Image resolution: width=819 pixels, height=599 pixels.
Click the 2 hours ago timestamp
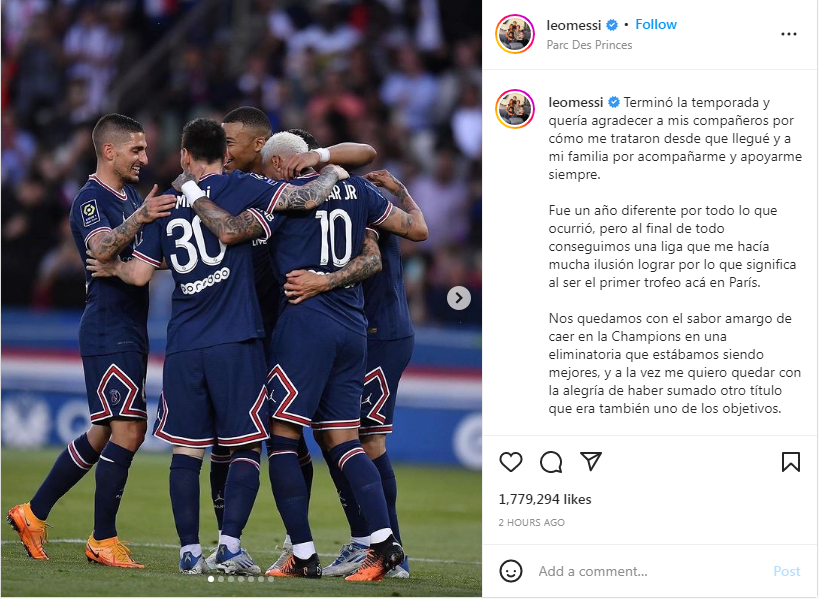531,522
